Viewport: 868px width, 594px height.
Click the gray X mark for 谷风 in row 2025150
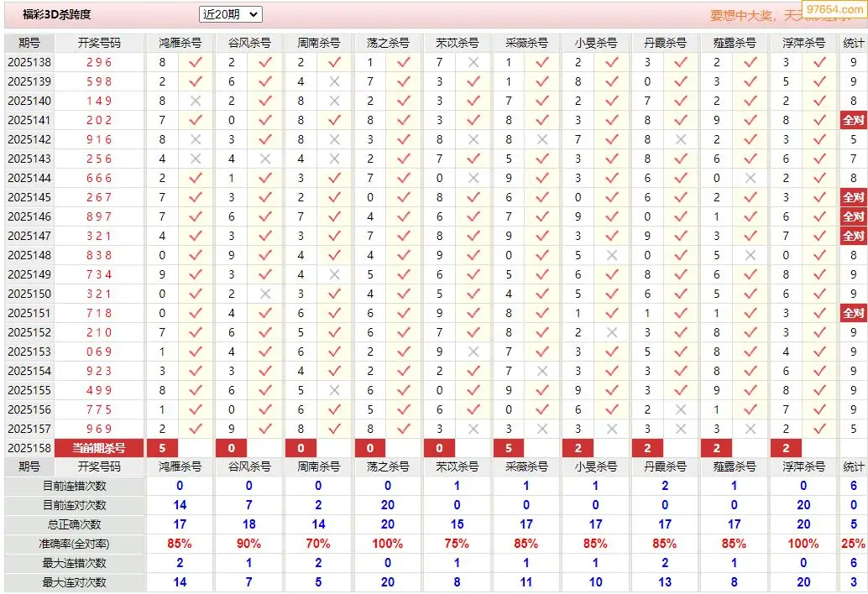coord(265,294)
